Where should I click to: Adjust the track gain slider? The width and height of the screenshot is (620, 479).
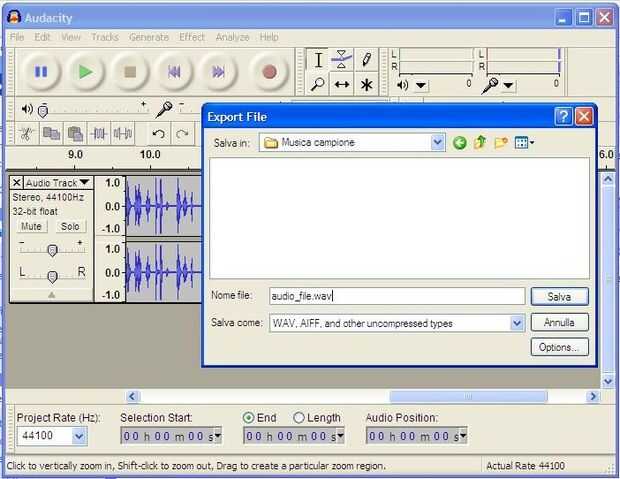click(52, 250)
